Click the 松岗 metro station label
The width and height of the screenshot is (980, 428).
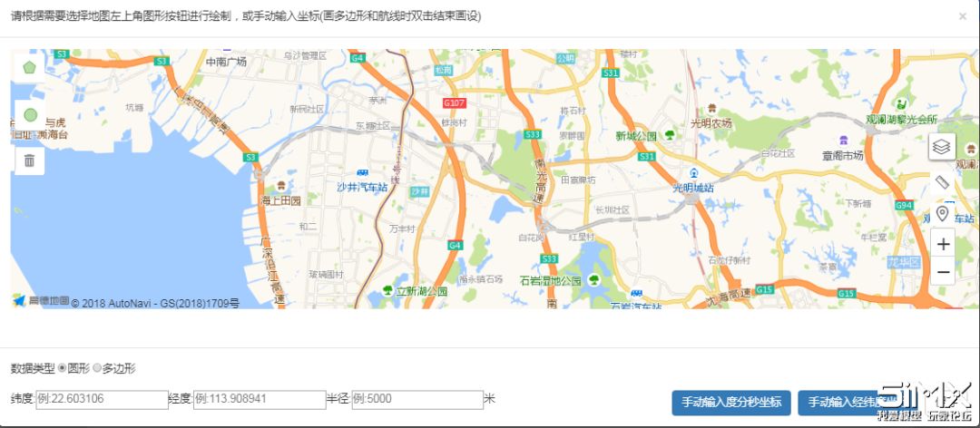coord(443,71)
